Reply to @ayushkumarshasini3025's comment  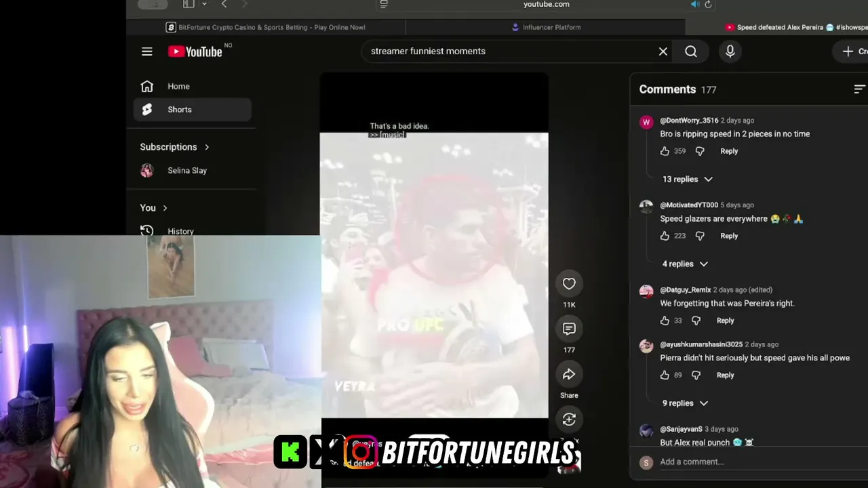(725, 375)
